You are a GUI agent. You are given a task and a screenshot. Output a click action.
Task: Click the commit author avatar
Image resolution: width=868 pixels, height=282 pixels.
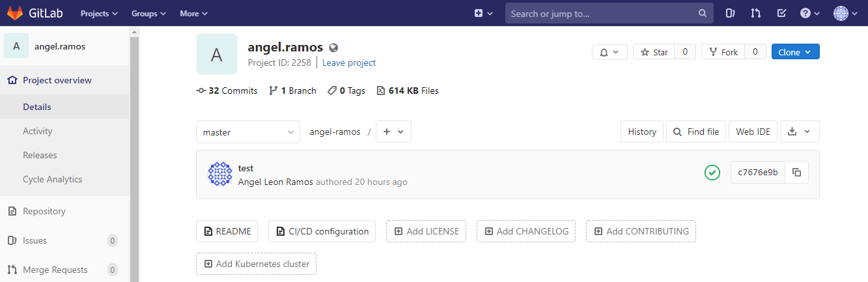click(x=220, y=174)
